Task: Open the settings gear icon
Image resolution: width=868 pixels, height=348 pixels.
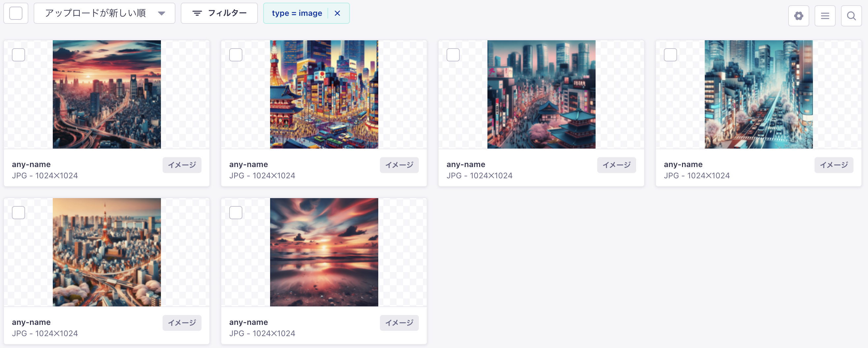Action: coord(798,16)
